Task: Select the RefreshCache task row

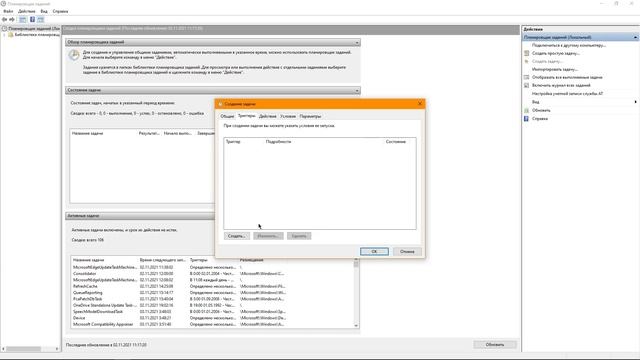Action: coord(212,286)
